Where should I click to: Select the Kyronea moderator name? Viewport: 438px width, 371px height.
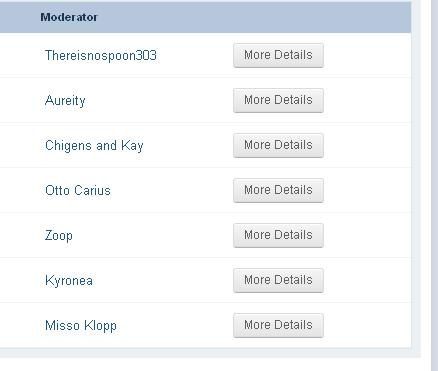(69, 281)
